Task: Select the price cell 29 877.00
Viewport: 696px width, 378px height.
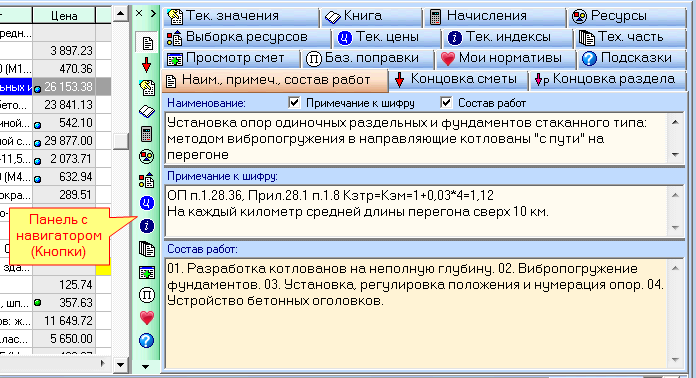Action: click(63, 141)
